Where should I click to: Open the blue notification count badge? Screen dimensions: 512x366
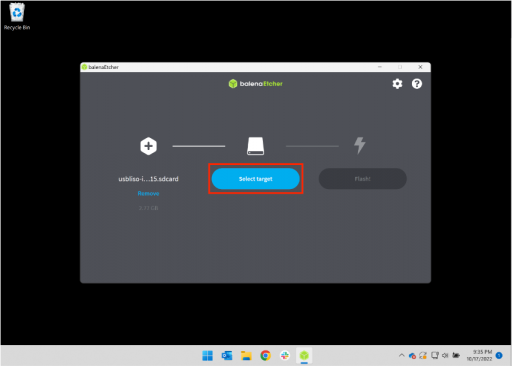pyautogui.click(x=499, y=355)
